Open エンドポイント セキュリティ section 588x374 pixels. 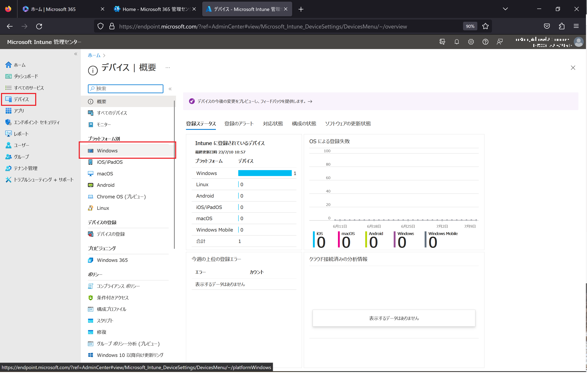[33, 123]
